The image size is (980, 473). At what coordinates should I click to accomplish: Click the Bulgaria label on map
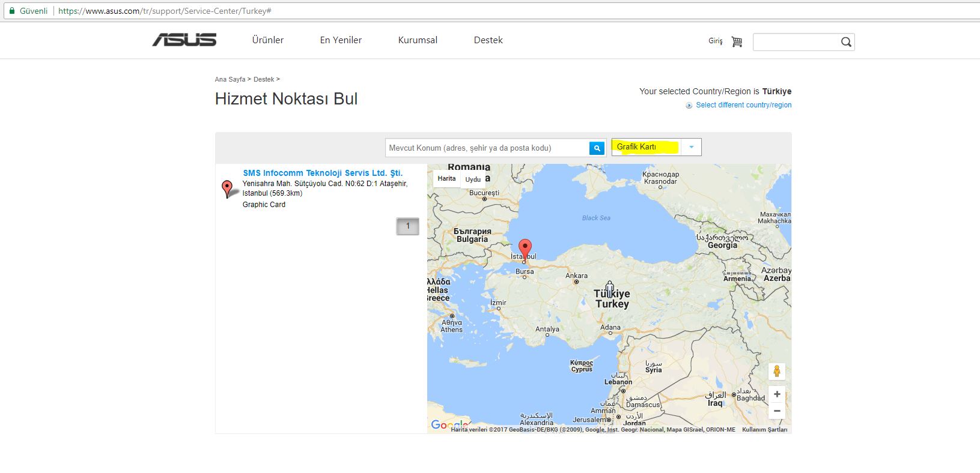(x=472, y=239)
